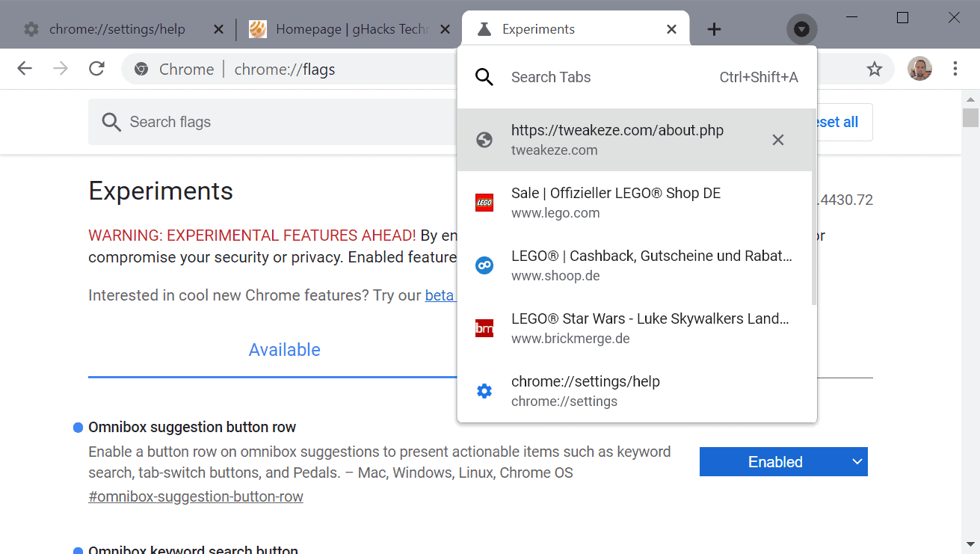980x554 pixels.
Task: Reload the current page
Action: (96, 69)
